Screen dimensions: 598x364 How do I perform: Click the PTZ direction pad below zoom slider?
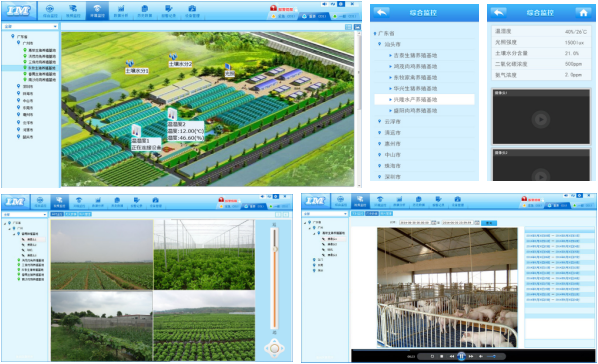(x=274, y=348)
